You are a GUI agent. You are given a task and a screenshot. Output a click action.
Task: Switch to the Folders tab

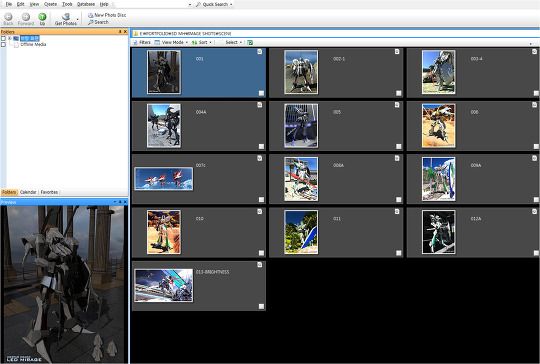click(x=9, y=192)
